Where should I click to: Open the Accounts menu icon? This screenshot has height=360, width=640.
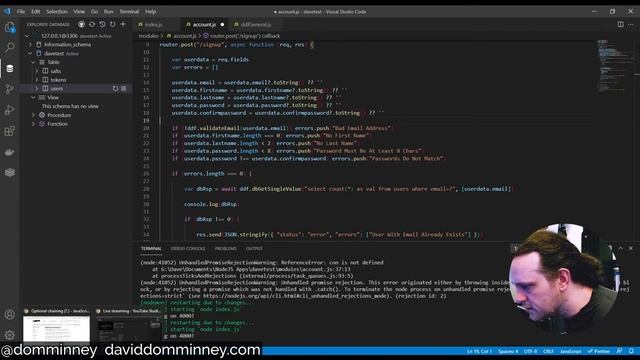[10, 314]
